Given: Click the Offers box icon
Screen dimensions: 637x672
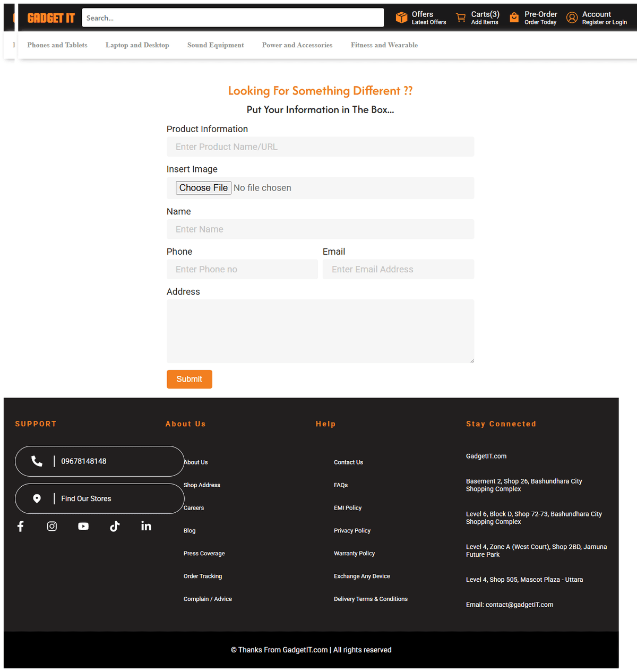Looking at the screenshot, I should click(401, 18).
